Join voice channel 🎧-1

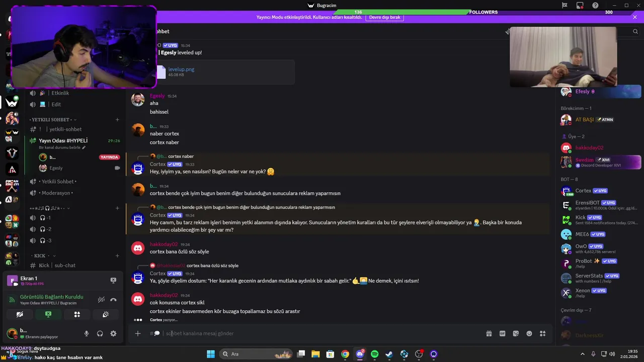pyautogui.click(x=46, y=218)
